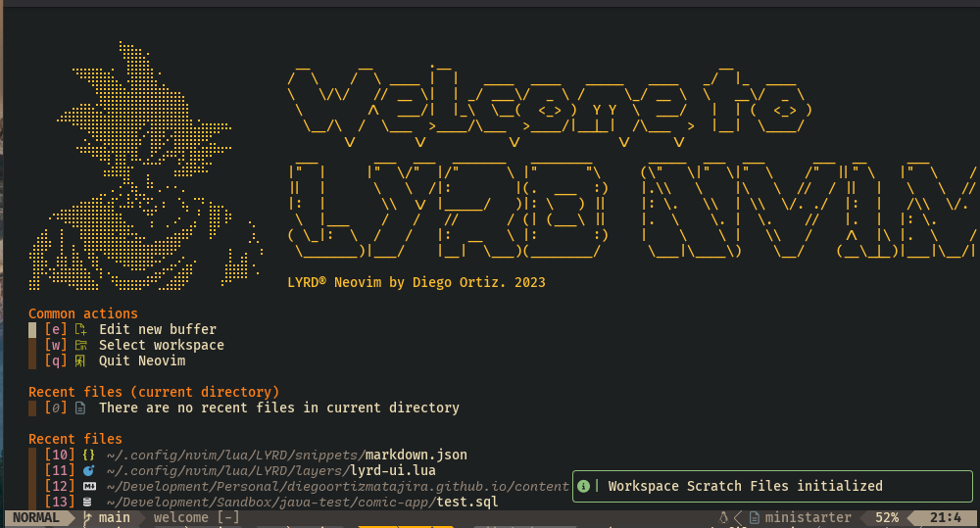Click the main branch name in statusline

click(115, 517)
